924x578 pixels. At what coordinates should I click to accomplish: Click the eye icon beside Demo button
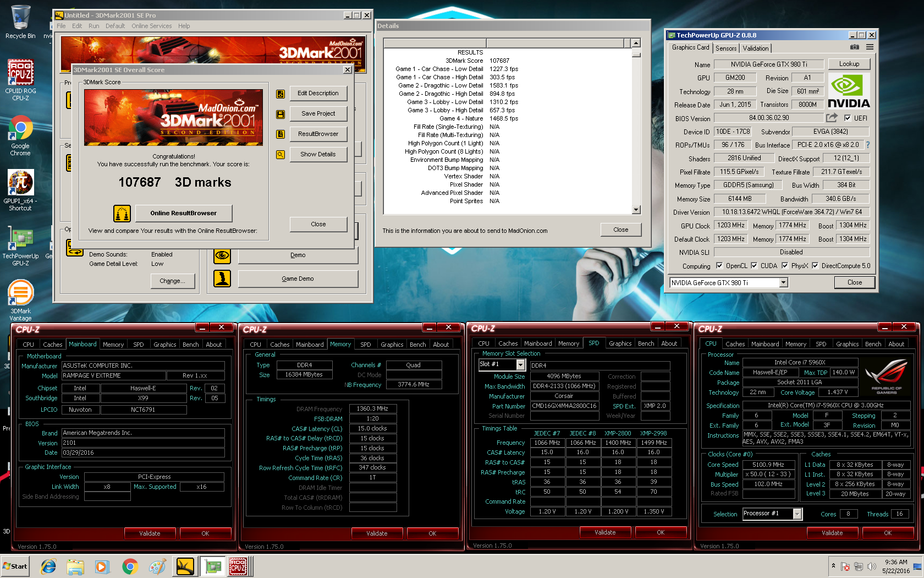pyautogui.click(x=222, y=255)
